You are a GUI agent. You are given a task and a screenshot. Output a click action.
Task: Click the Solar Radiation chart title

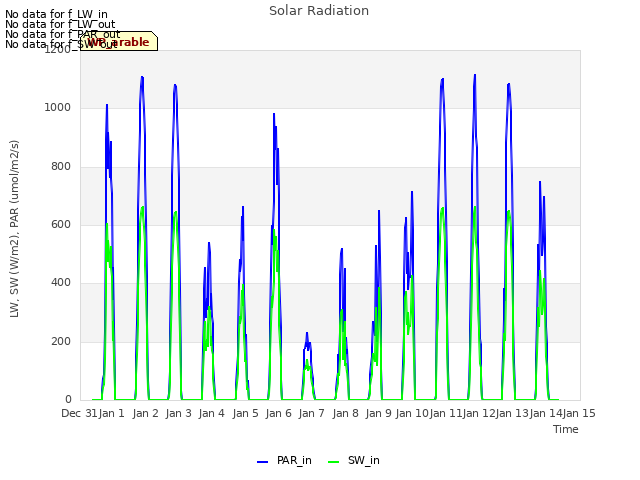point(319,11)
